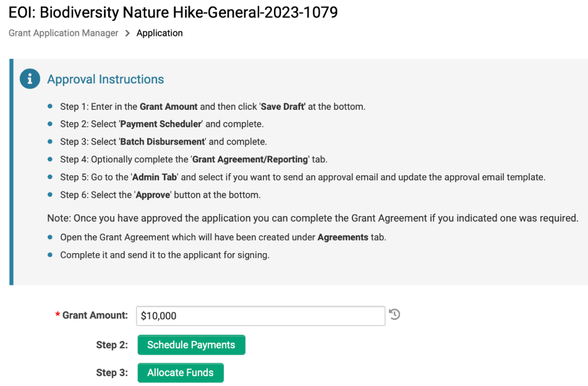This screenshot has height=386, width=588.
Task: Click the Schedule Payments button
Action: click(x=191, y=345)
